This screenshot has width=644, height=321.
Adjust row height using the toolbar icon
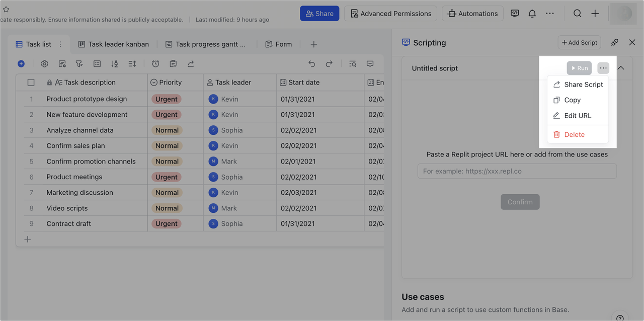click(132, 64)
